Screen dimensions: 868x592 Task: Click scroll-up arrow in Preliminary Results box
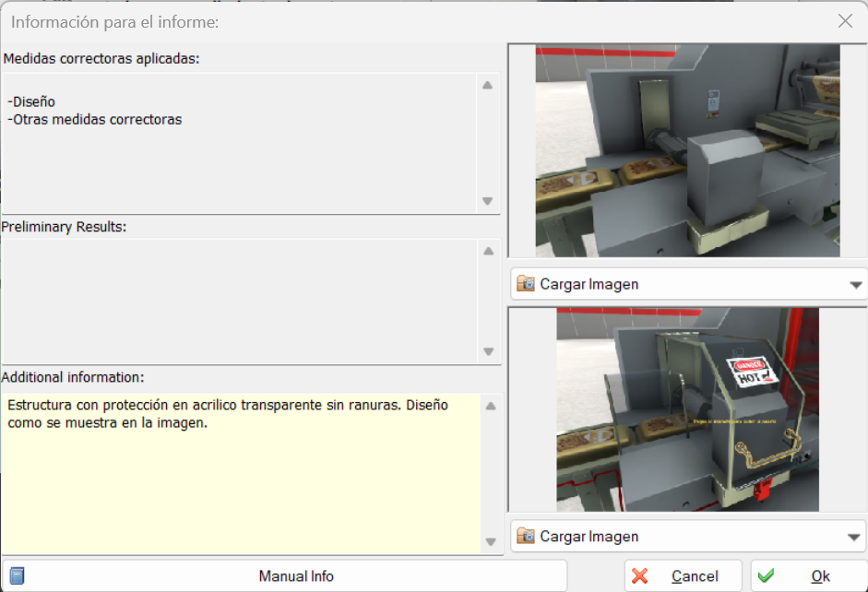pos(488,251)
